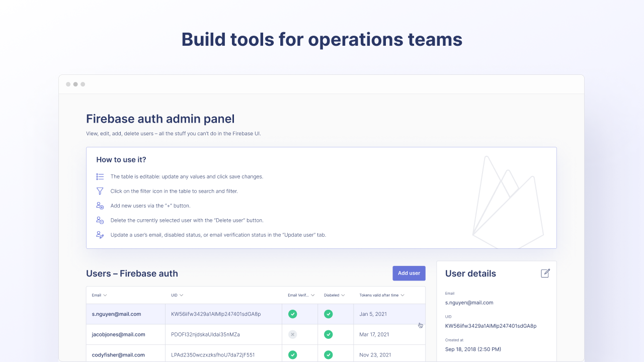Click the 'Users – Firebase auth' table title

132,274
